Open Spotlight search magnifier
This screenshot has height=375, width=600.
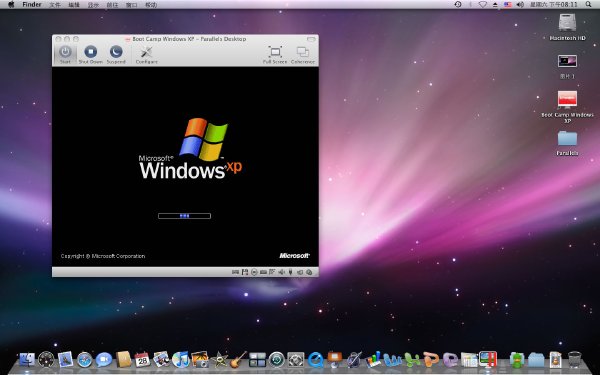(589, 5)
